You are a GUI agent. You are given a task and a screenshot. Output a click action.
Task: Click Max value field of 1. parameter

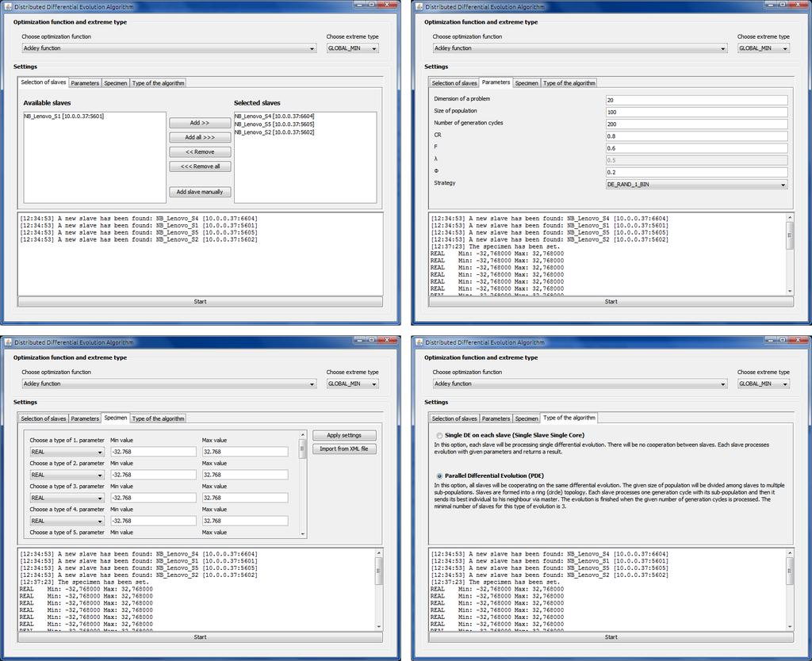[245, 452]
